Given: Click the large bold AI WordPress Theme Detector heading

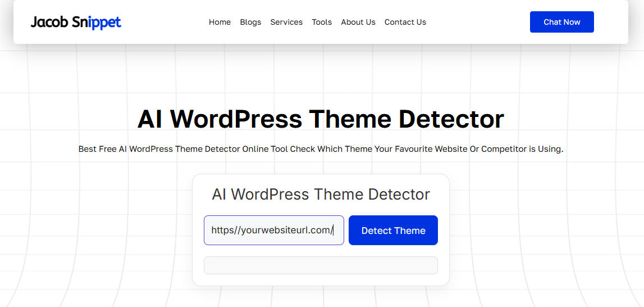Looking at the screenshot, I should coord(321,119).
